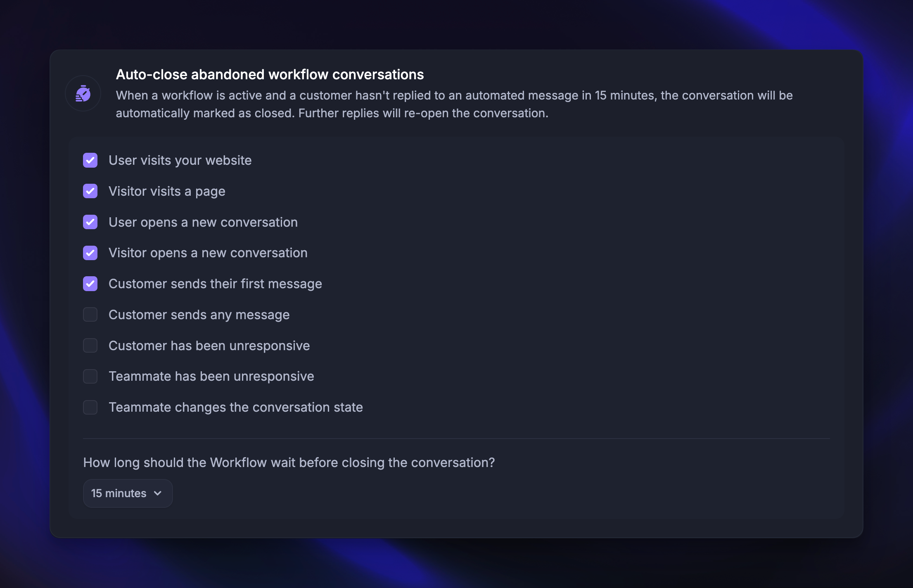
Task: Click the chevron arrow beside "15 minutes"
Action: 158,493
